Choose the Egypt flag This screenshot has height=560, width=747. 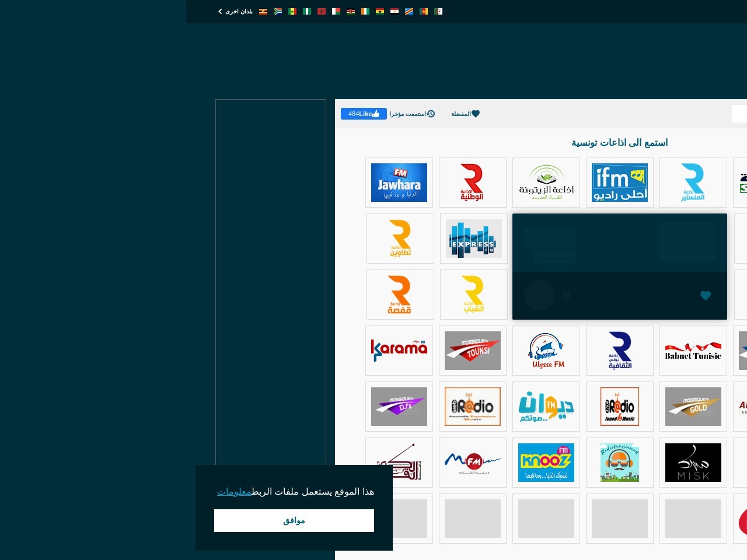[x=395, y=11]
